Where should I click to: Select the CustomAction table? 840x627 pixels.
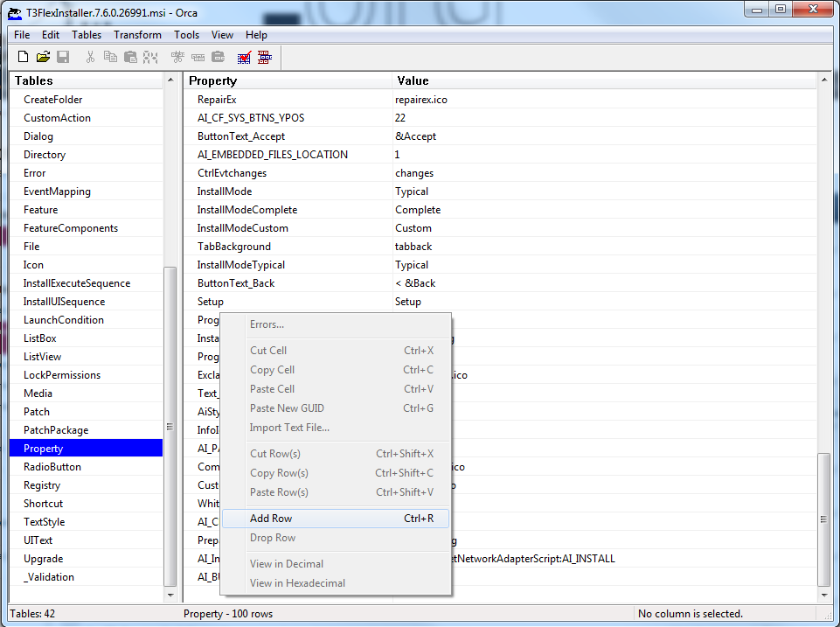pyautogui.click(x=58, y=118)
